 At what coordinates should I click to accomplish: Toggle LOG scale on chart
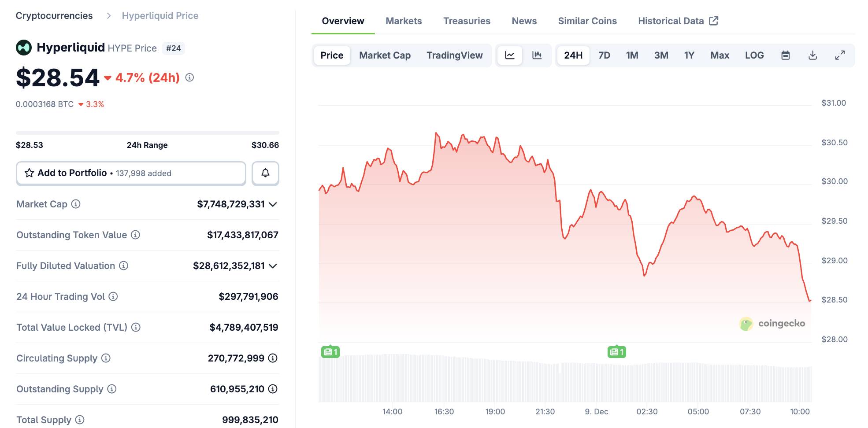point(754,55)
